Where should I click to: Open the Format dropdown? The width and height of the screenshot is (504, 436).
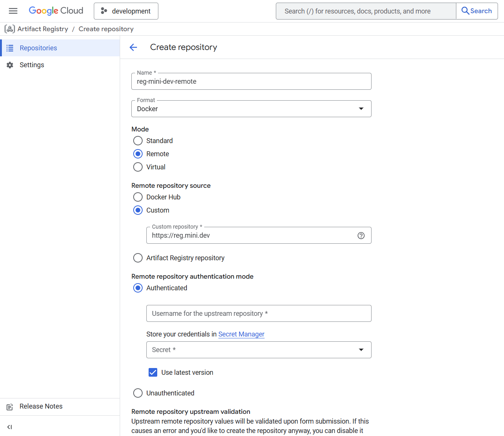(x=361, y=109)
